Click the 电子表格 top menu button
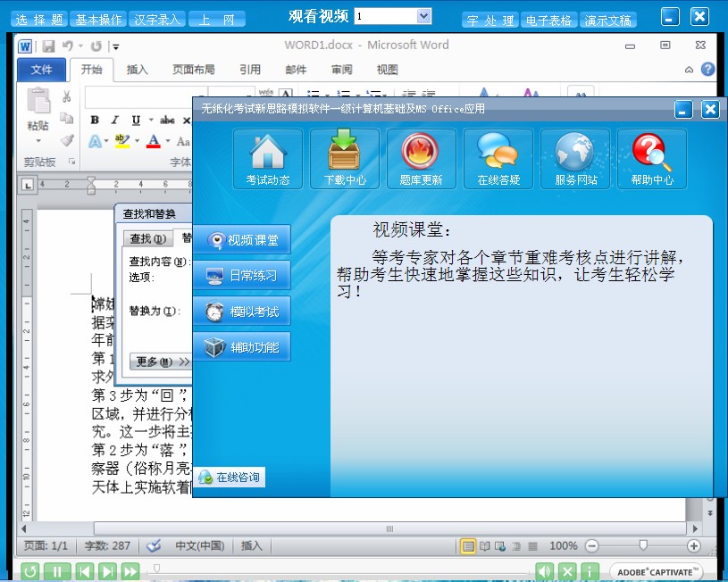 pyautogui.click(x=548, y=21)
